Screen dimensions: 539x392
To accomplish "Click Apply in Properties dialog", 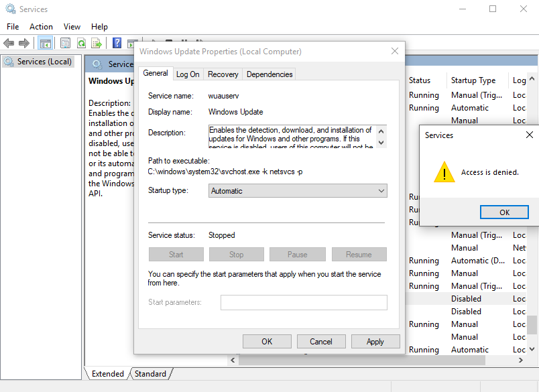I will 375,342.
